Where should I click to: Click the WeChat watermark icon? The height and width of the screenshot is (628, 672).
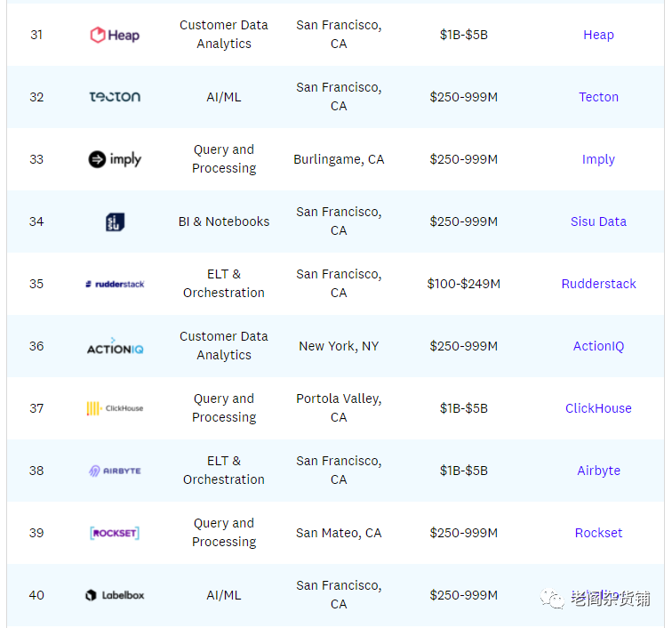(x=556, y=600)
